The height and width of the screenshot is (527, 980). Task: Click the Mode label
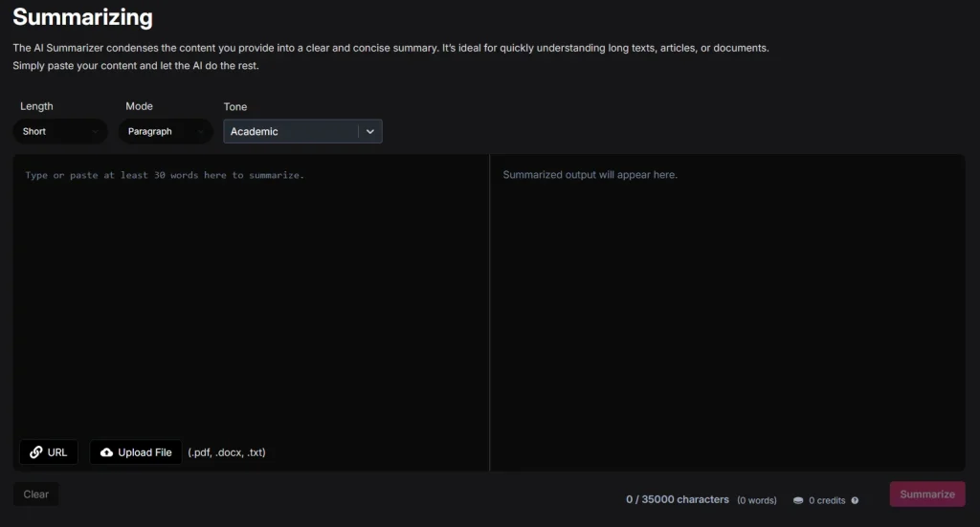coord(139,106)
